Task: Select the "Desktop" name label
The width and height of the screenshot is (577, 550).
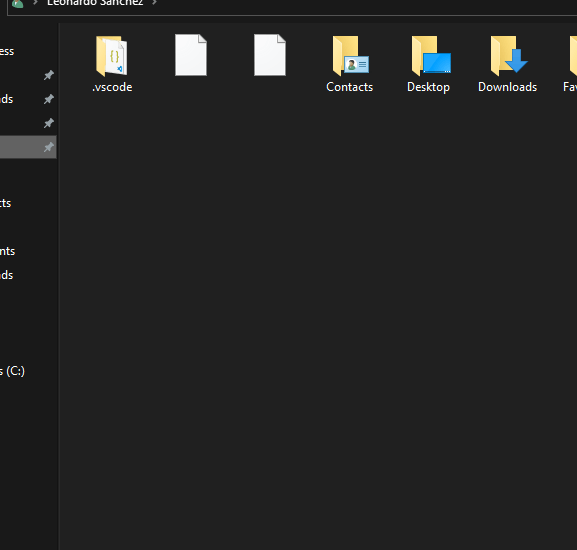Action: [428, 87]
